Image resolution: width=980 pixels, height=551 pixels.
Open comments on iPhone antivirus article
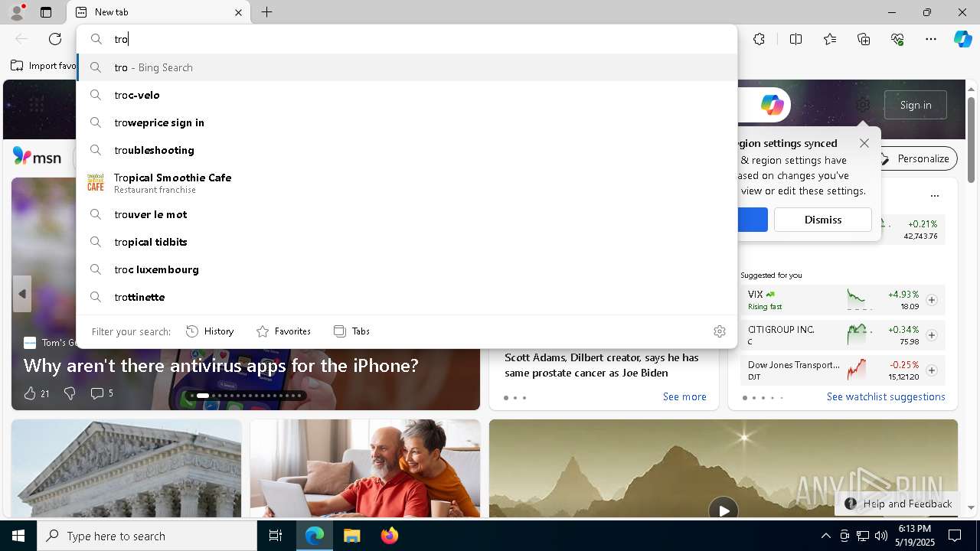pos(102,393)
